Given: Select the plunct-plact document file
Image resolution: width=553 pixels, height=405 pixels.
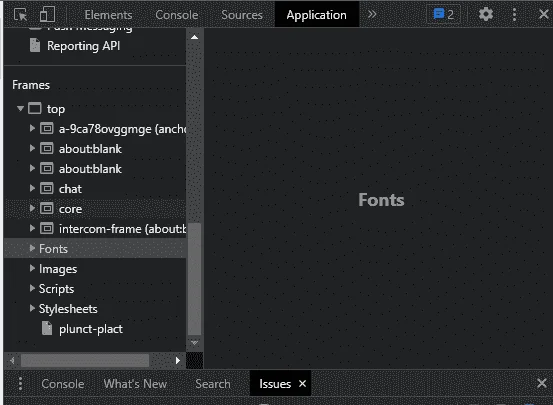Looking at the screenshot, I should [x=91, y=329].
